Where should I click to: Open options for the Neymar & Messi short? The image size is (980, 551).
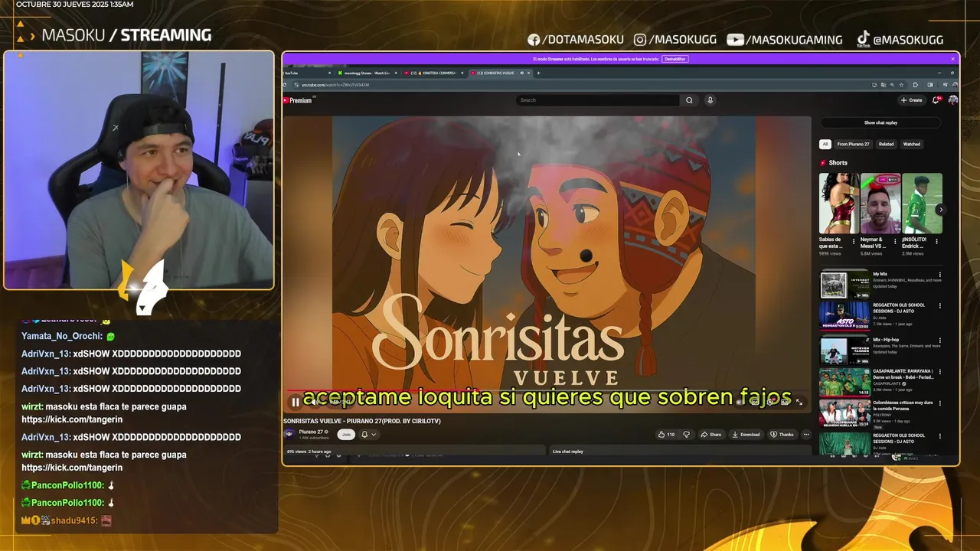click(x=897, y=240)
